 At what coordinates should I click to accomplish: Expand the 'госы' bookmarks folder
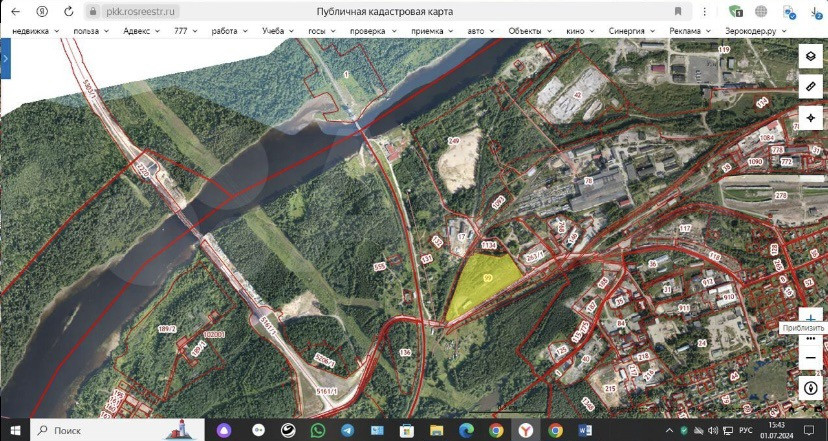322,31
